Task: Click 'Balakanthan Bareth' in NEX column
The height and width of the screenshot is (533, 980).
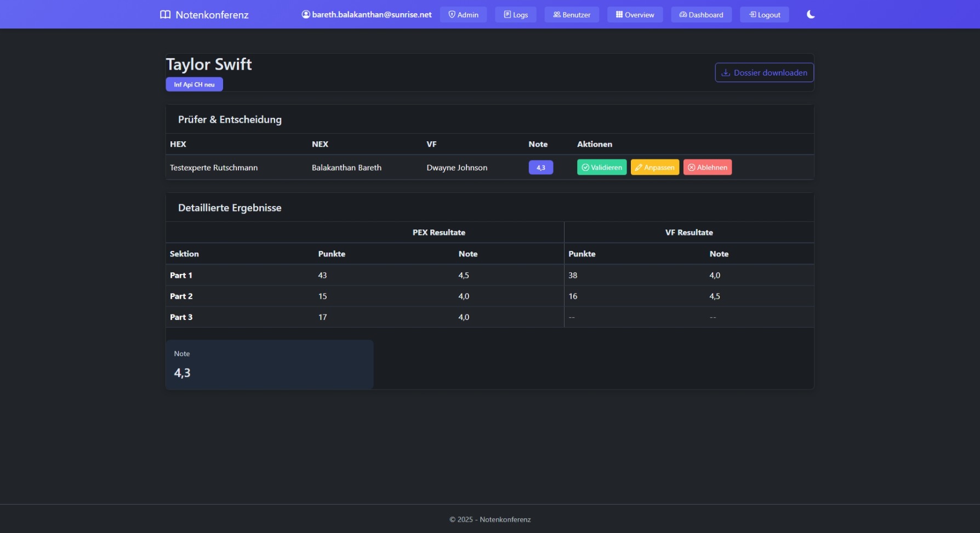Action: [x=346, y=168]
